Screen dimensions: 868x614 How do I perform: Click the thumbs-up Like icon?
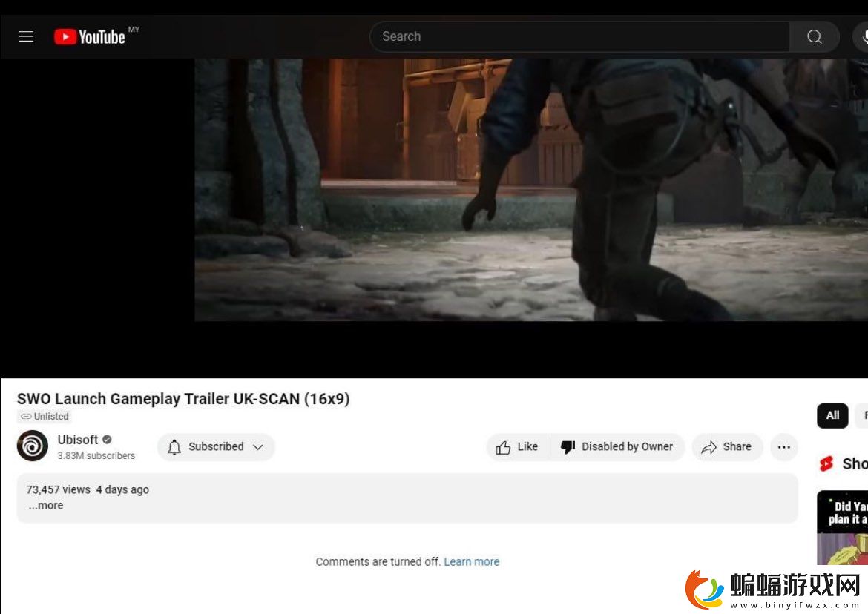(x=503, y=447)
